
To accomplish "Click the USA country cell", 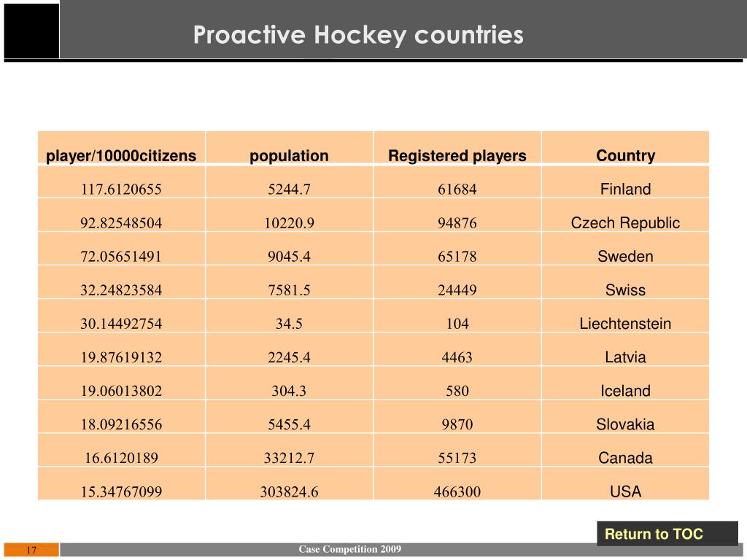I will pyautogui.click(x=625, y=491).
